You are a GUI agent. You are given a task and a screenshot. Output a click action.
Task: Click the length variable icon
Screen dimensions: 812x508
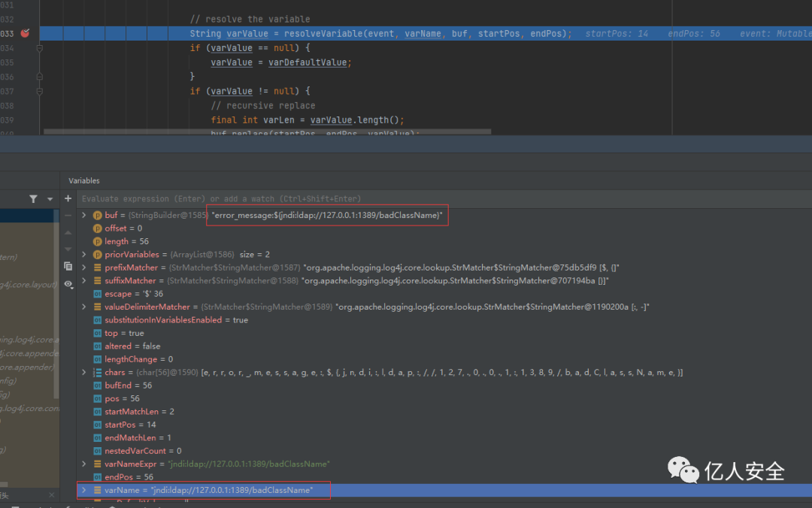[x=97, y=241]
